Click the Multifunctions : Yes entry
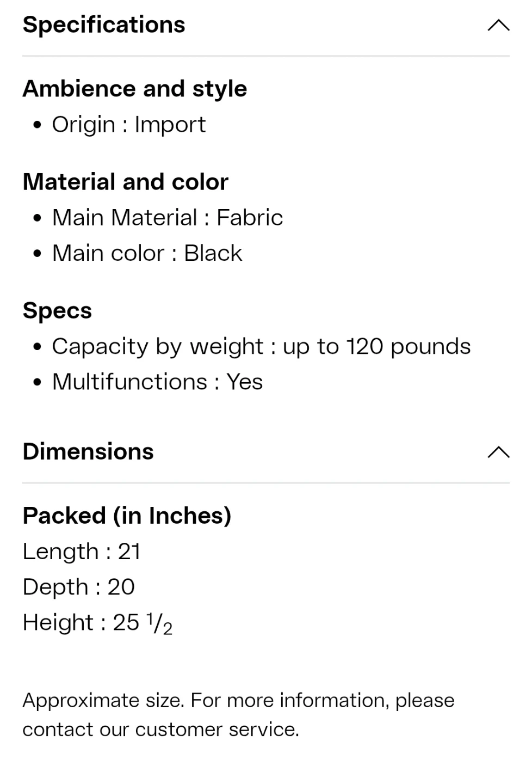 [x=157, y=382]
